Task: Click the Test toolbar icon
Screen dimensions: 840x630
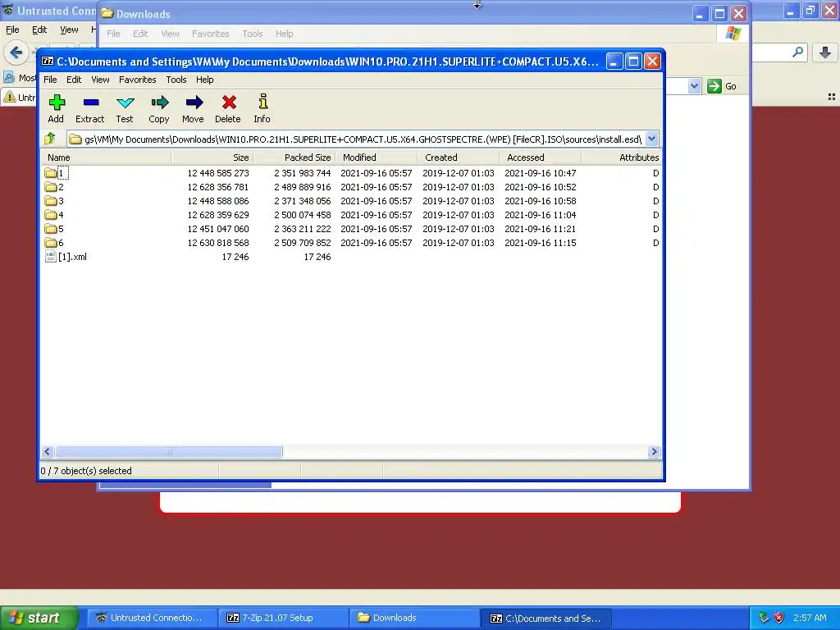Action: 125,103
